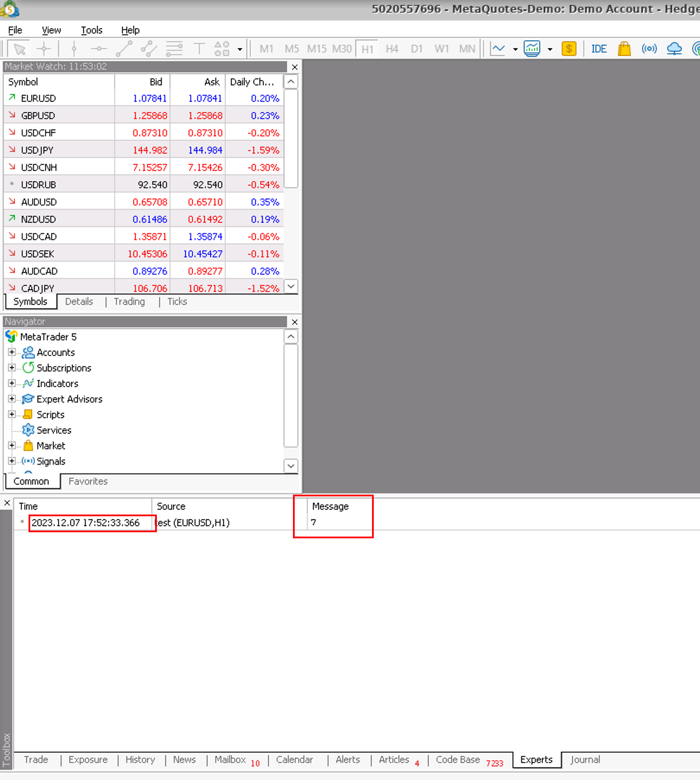Expand the Subscriptions tree node
Screen dimensions: 700x780
point(12,368)
